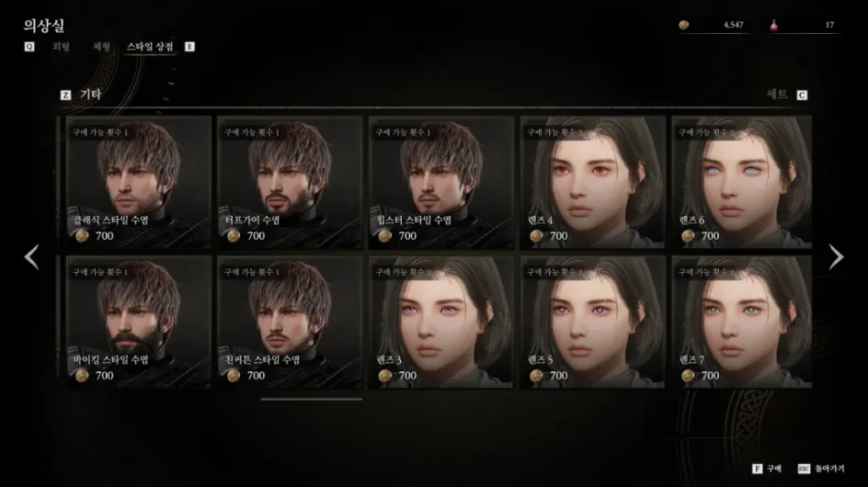Screen dimensions: 868x487
Task: Click the ESC key back icon
Action: point(804,468)
